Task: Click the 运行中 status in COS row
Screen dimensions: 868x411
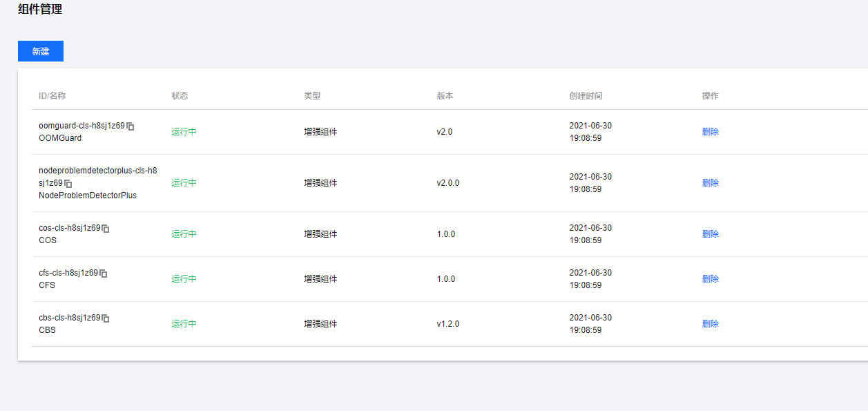Action: pyautogui.click(x=184, y=233)
